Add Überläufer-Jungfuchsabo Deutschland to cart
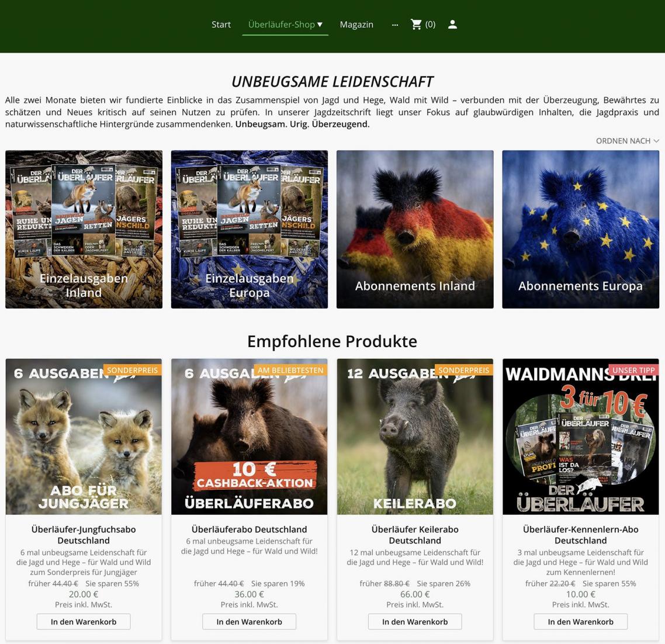This screenshot has height=644, width=665. [x=83, y=621]
